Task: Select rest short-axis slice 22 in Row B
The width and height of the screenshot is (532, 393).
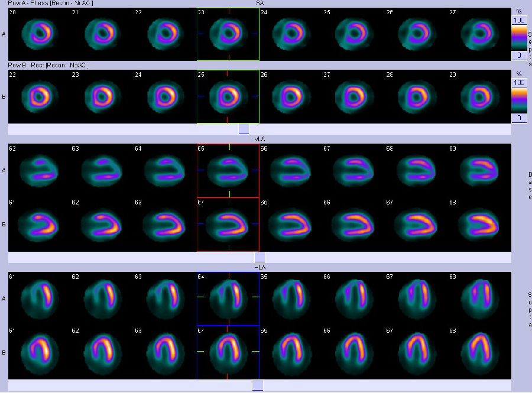Action: [38, 96]
